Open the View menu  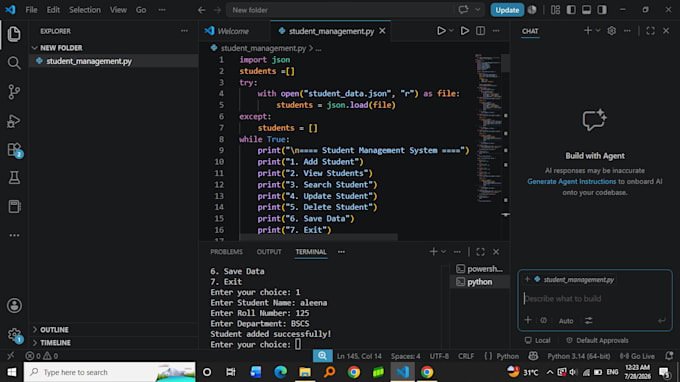(x=118, y=10)
